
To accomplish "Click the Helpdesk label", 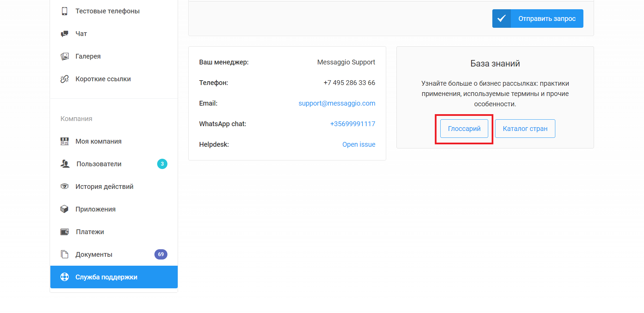I will [x=214, y=144].
